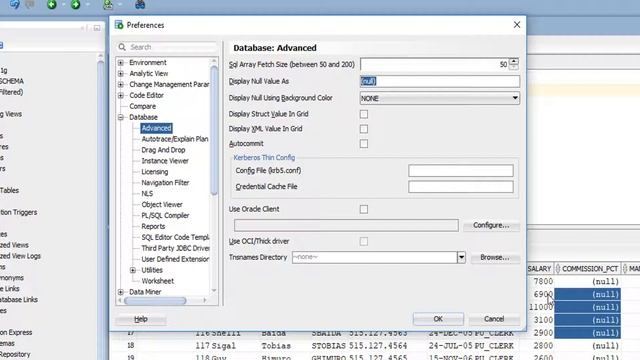Open Licensing preferences

click(155, 172)
